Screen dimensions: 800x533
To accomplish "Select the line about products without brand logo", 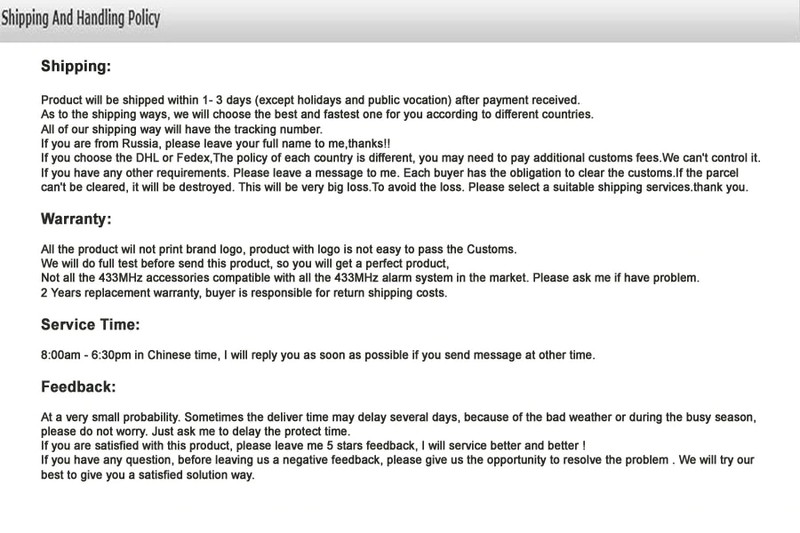I will (x=278, y=249).
